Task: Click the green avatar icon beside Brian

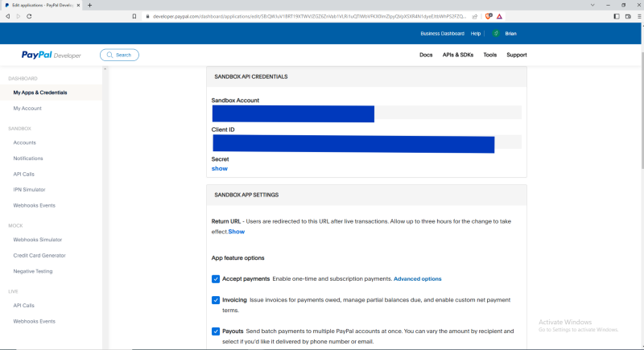Action: coord(496,34)
